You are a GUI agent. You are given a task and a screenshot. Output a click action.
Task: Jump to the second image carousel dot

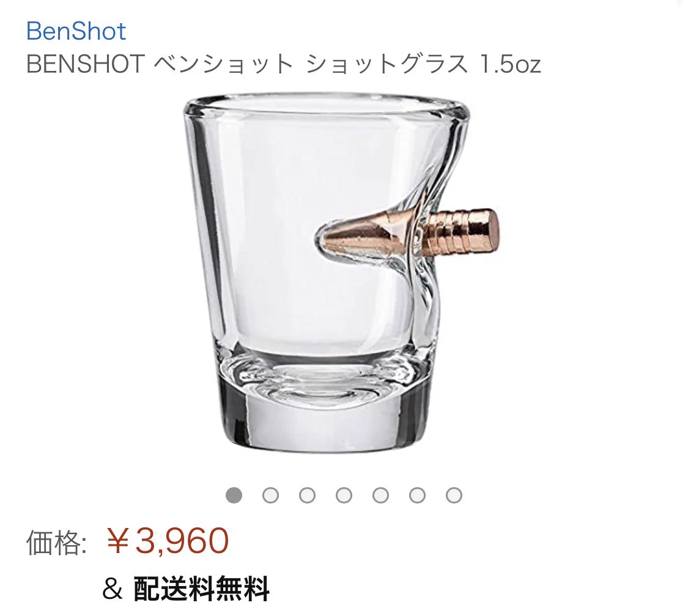click(x=271, y=496)
